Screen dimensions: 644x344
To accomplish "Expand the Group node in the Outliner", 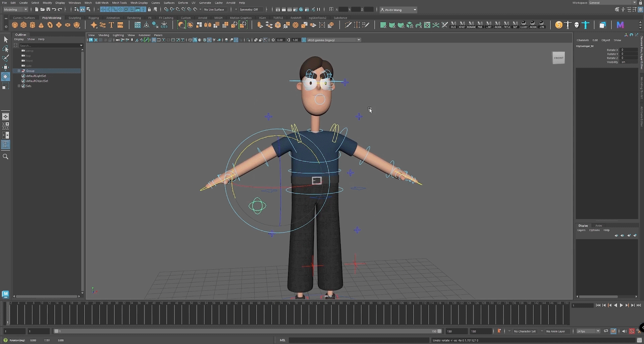I will (x=19, y=71).
